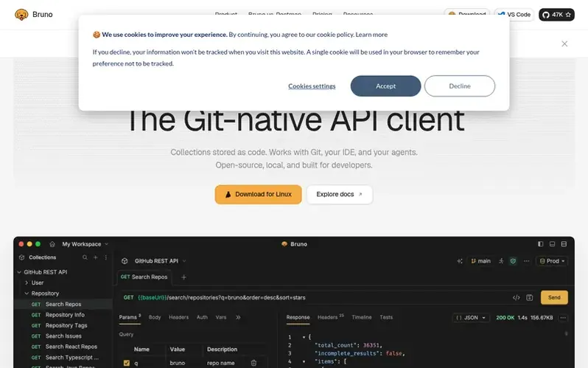Viewport: 588px width, 368px height.
Task: Open a new request tab with plus
Action: (183, 277)
